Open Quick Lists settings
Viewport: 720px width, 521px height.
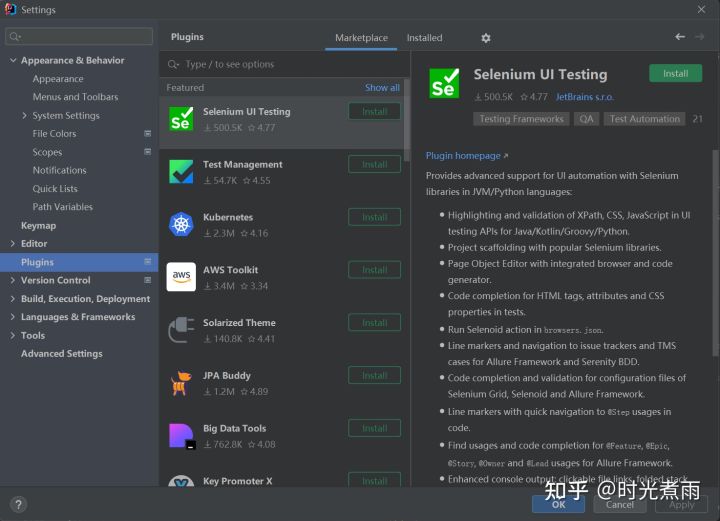click(x=55, y=189)
